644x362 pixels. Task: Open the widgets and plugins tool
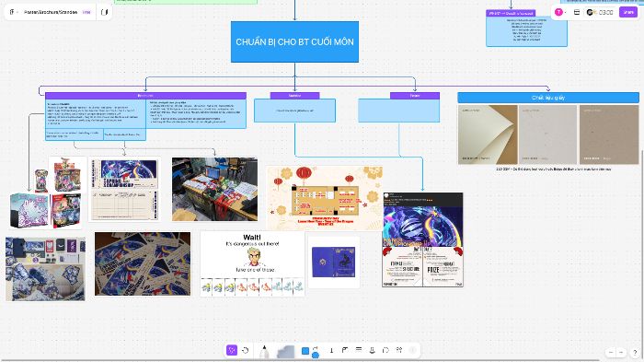click(x=398, y=350)
